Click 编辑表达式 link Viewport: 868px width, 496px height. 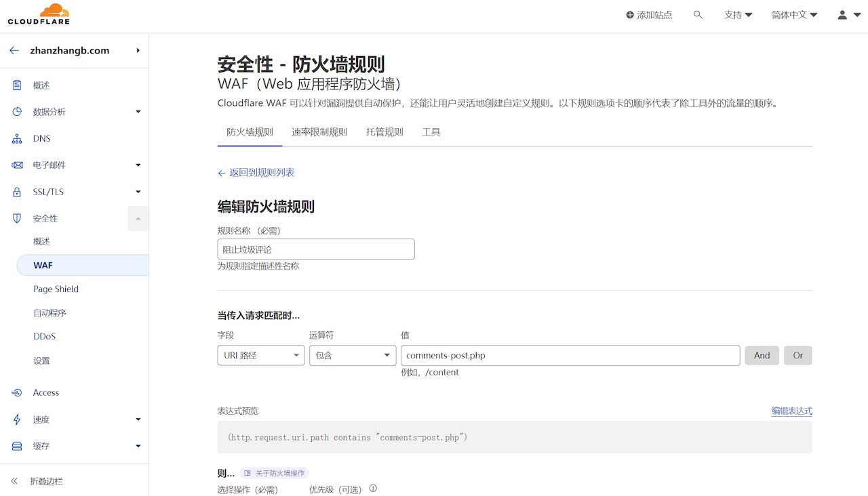click(791, 411)
